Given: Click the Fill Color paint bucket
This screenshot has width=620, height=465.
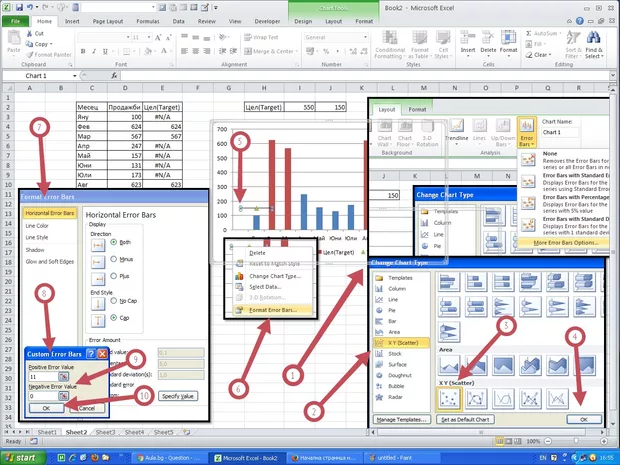Looking at the screenshot, I should (148, 51).
